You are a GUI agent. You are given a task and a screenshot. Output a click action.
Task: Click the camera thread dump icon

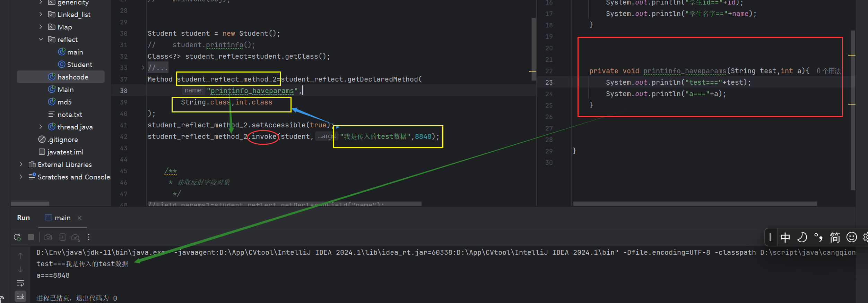[48, 237]
